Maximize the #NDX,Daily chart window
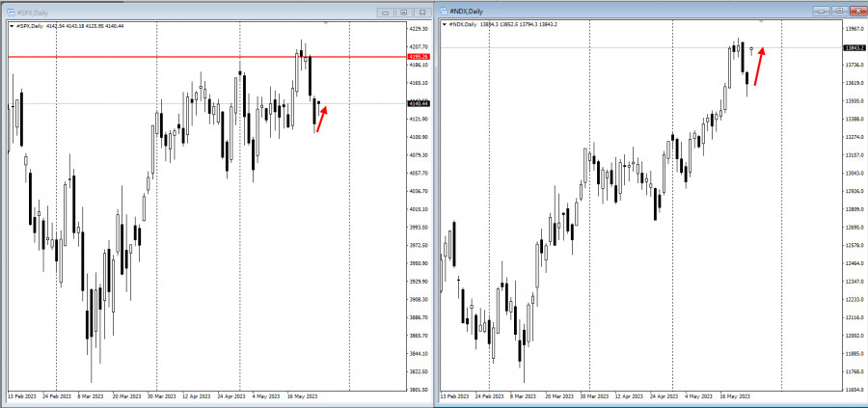 coord(840,11)
